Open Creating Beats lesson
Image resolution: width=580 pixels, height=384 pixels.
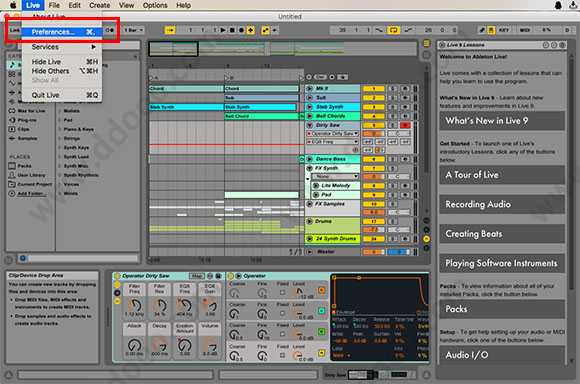[x=502, y=234]
